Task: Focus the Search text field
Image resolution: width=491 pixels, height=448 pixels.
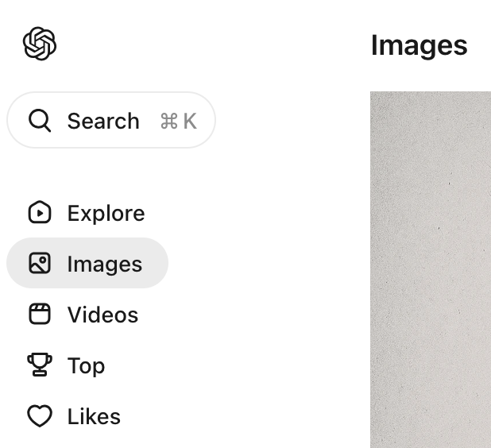Action: click(103, 121)
